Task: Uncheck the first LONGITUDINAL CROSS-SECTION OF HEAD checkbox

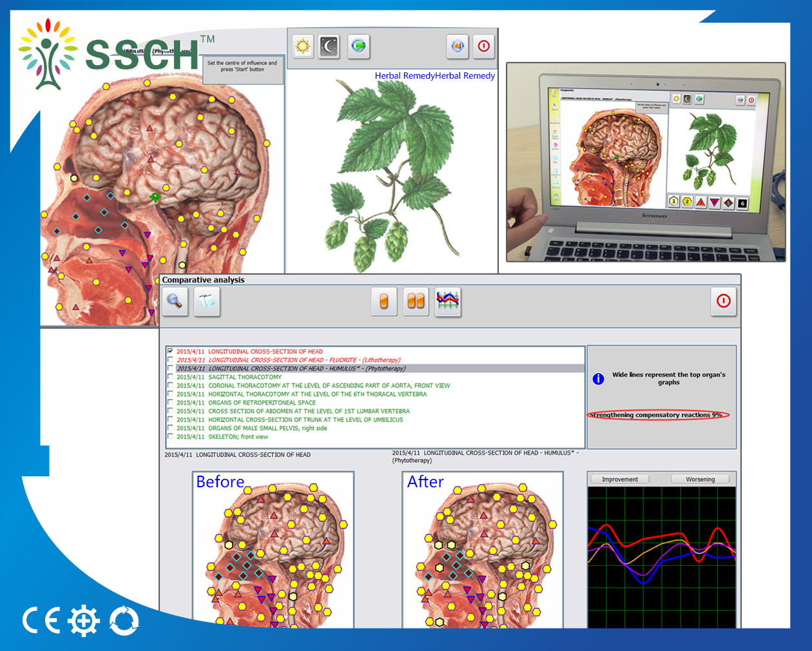Action: click(170, 352)
